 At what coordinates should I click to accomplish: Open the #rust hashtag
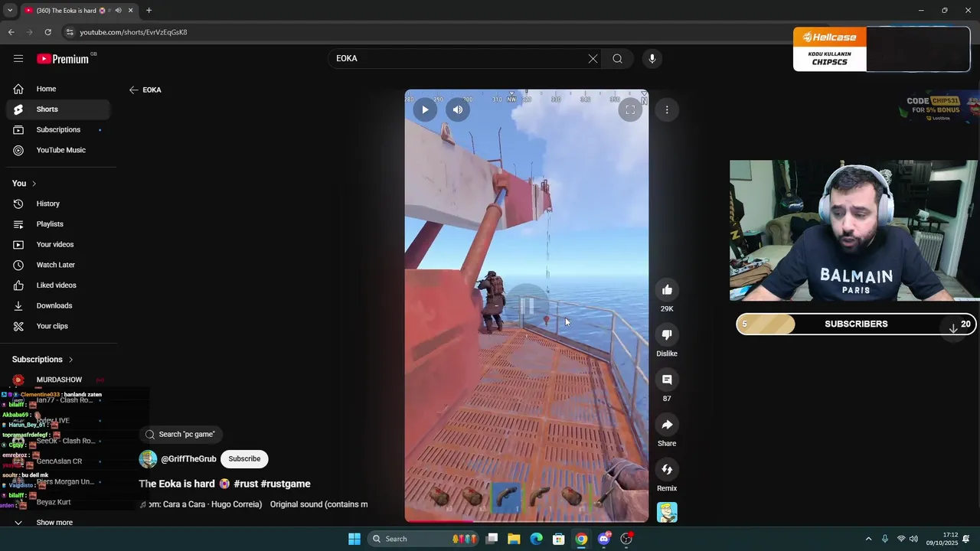246,484
